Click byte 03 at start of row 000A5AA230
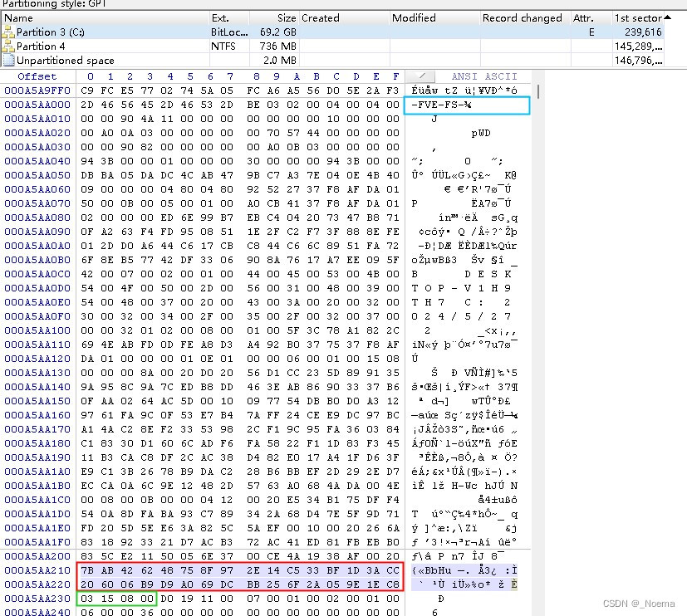This screenshot has width=687, height=616. 87,599
